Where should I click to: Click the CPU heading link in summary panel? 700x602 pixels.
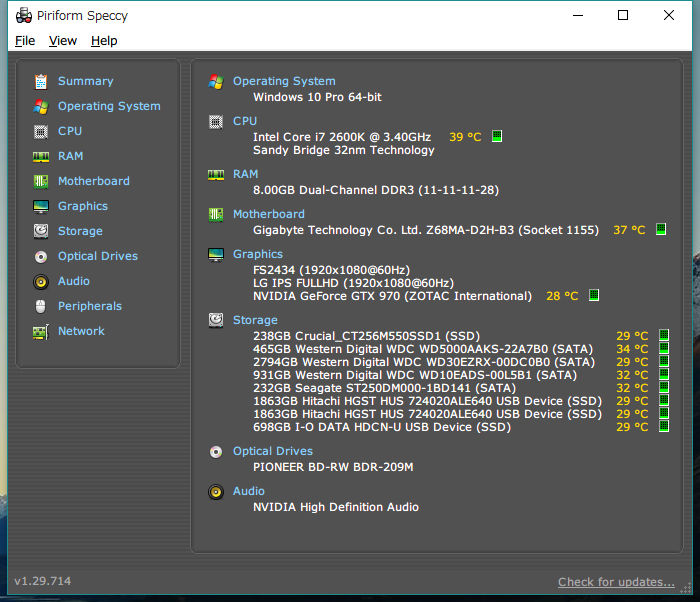pyautogui.click(x=245, y=121)
